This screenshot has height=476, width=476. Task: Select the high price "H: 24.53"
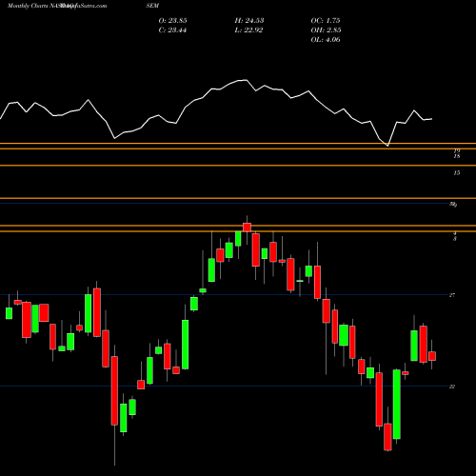point(249,21)
